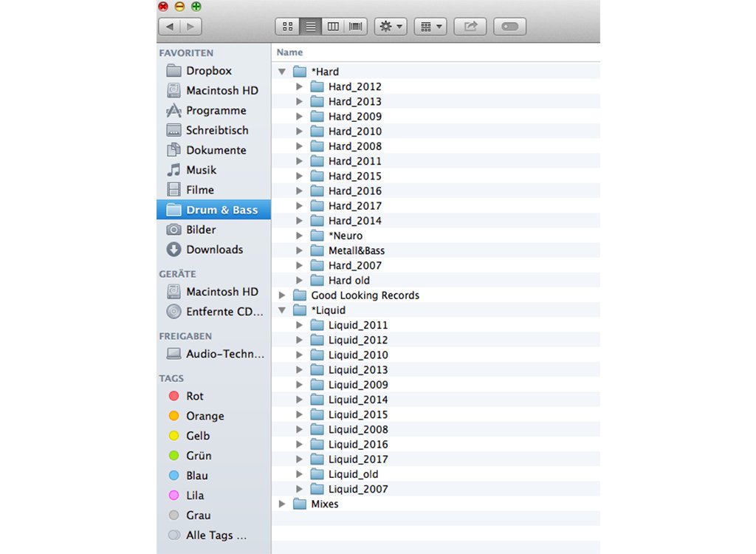Expand the Mixes folder triangle
Viewport: 756px width, 554px height.
coord(282,504)
